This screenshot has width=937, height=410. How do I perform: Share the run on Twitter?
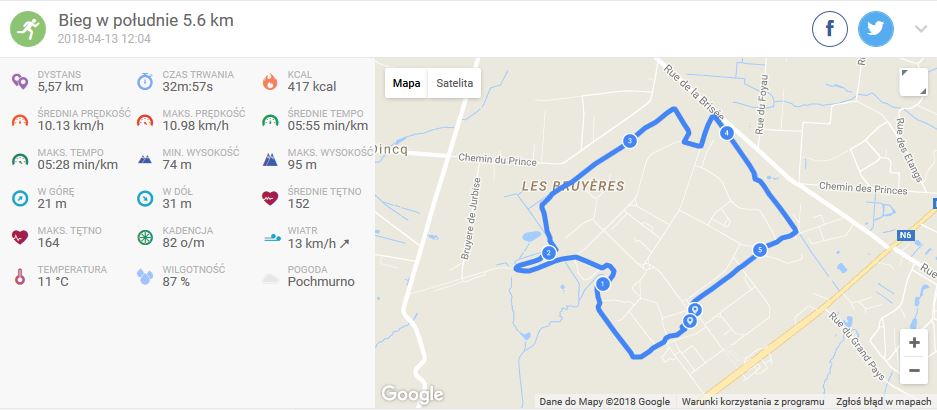click(876, 29)
